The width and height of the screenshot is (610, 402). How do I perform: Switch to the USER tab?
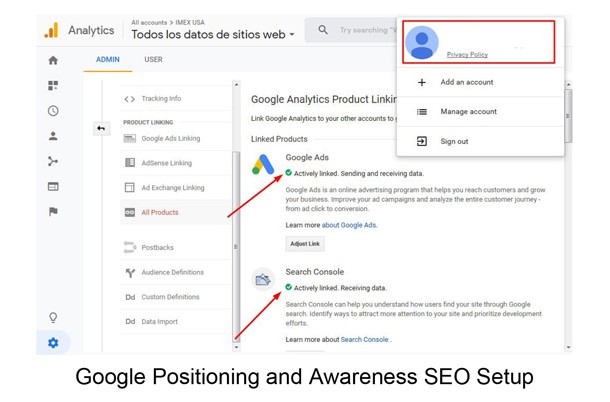[153, 60]
